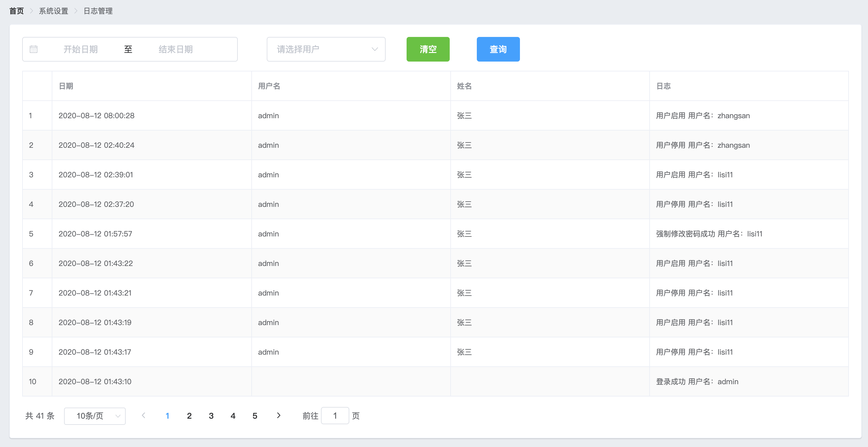This screenshot has height=447, width=868.
Task: Click 日志管理 breadcrumb item
Action: [x=98, y=11]
